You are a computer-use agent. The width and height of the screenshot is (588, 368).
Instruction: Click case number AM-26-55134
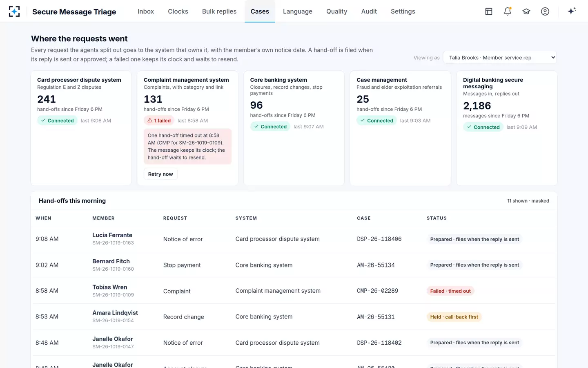click(x=376, y=265)
